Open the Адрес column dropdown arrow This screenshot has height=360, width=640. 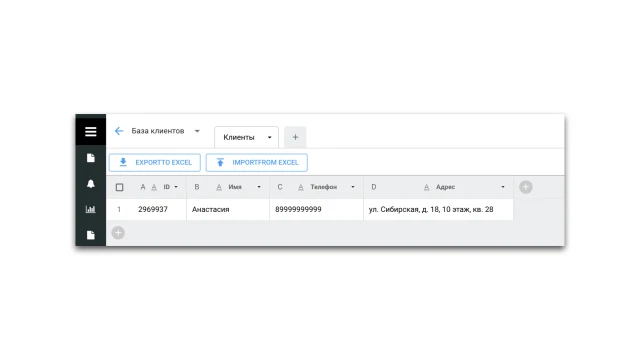(x=503, y=187)
